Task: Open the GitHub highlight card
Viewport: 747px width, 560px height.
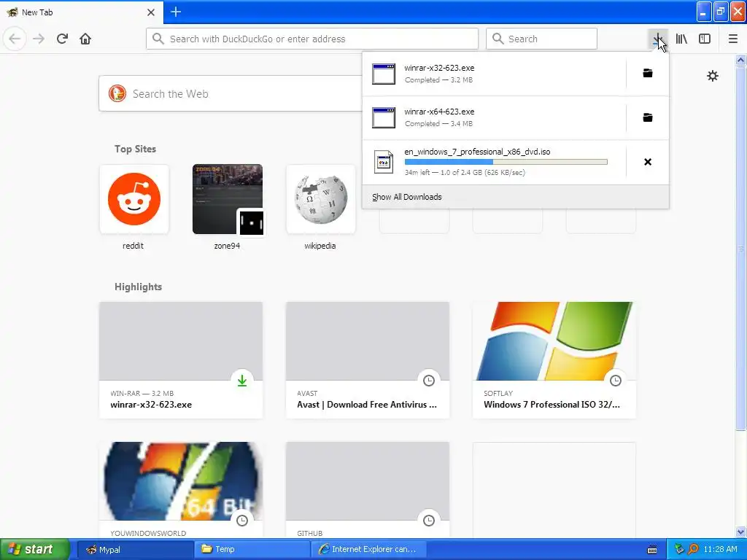Action: (x=368, y=491)
